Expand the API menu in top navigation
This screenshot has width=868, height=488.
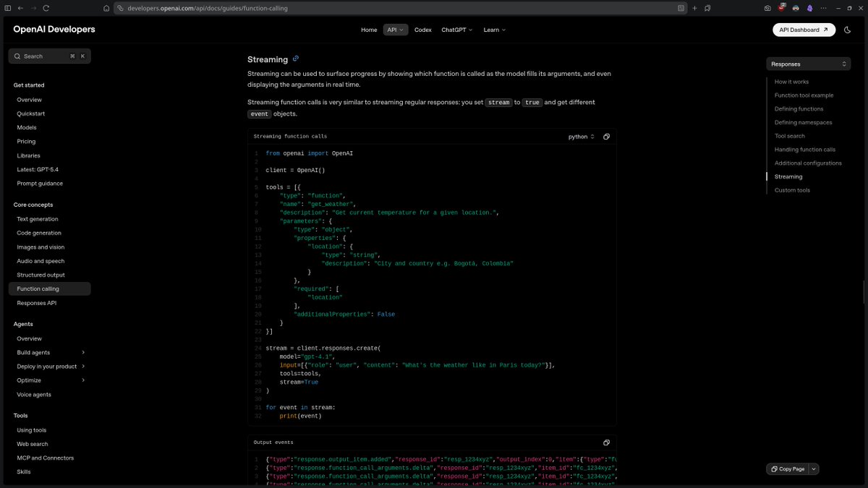pyautogui.click(x=396, y=30)
